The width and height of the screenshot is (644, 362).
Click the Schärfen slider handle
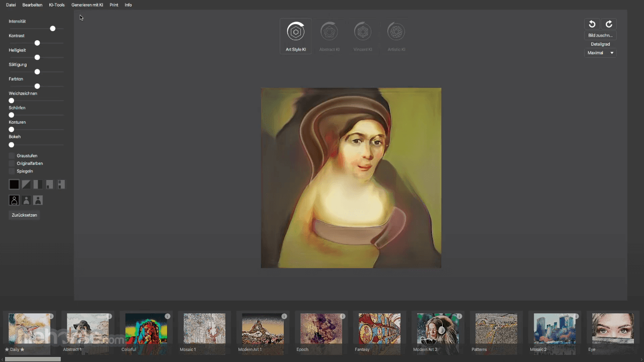tap(12, 115)
